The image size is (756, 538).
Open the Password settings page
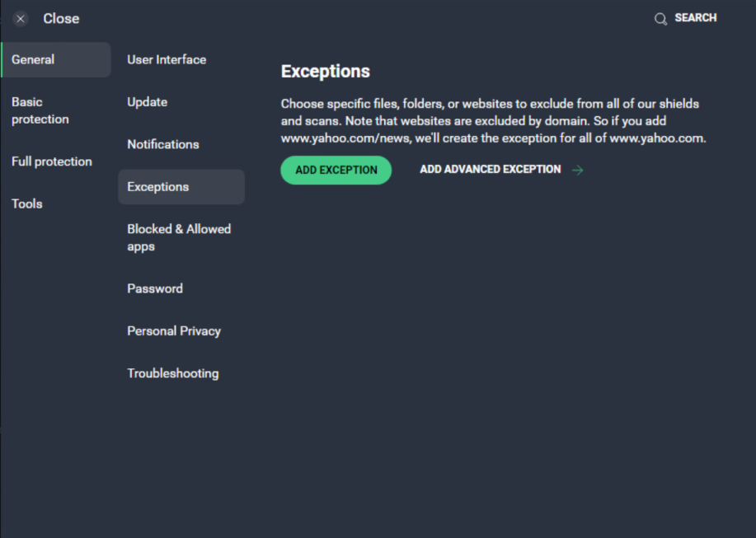click(154, 288)
